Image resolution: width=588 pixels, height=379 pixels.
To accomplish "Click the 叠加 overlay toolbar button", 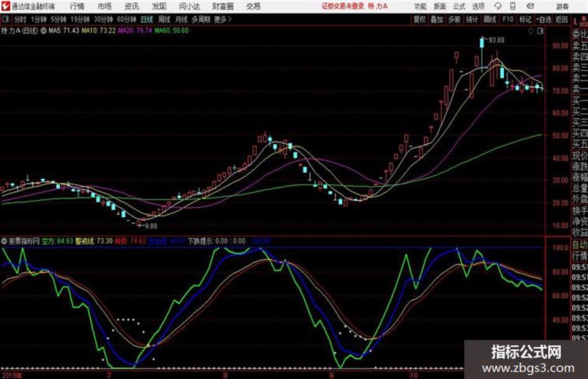I will 437,19.
